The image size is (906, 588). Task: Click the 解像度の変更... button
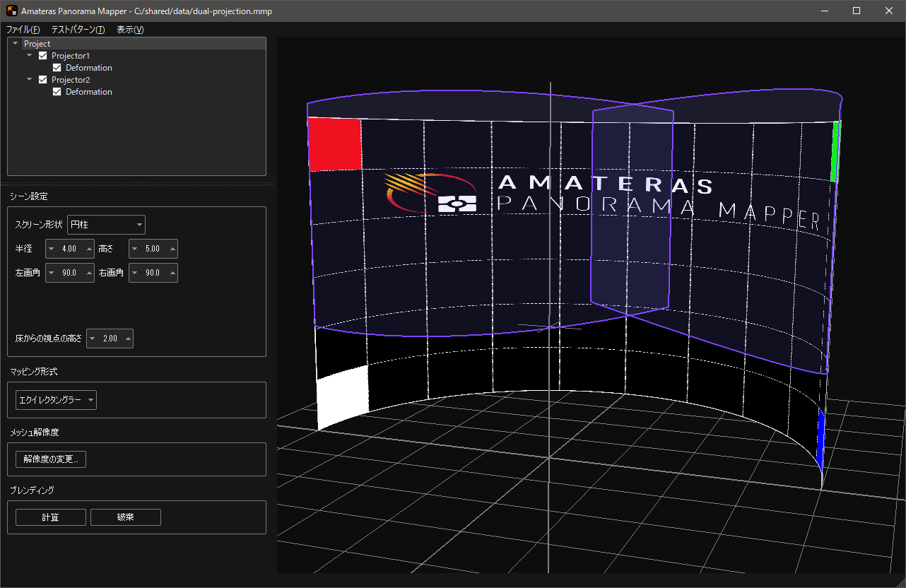[x=51, y=459]
